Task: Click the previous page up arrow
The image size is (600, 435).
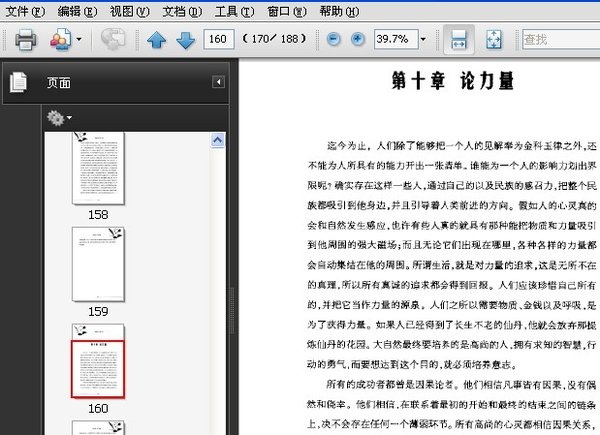Action: click(156, 40)
